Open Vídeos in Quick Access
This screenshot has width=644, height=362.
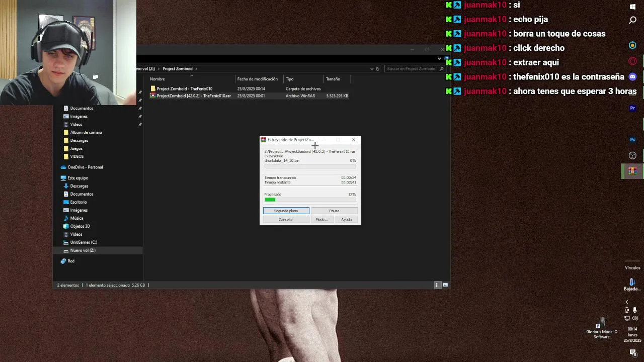[76, 124]
